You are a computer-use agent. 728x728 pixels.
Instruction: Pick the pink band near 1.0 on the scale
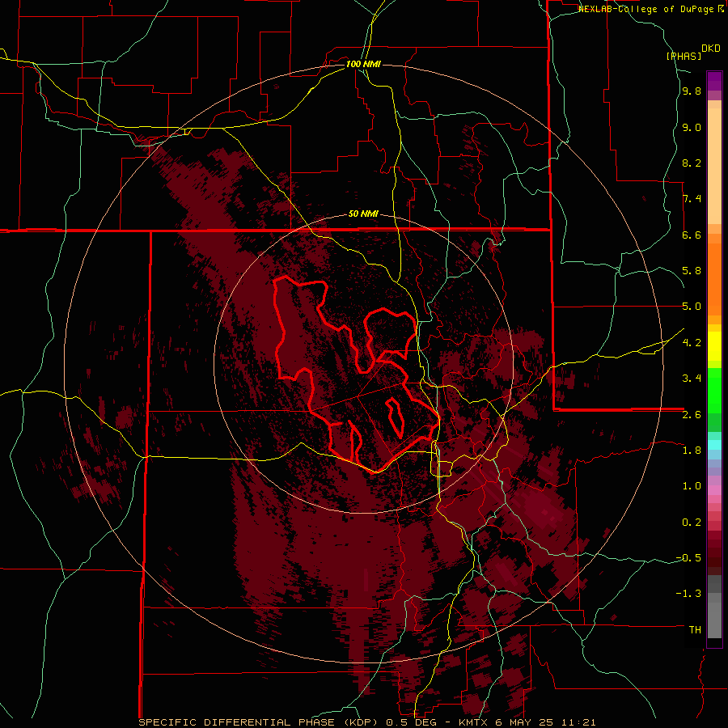coord(714,490)
